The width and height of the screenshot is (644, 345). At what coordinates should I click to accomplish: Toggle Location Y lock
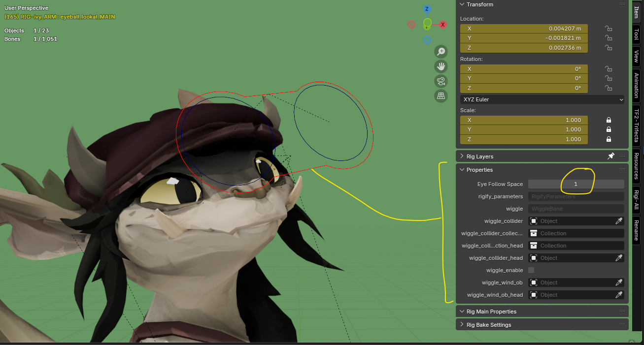point(609,38)
